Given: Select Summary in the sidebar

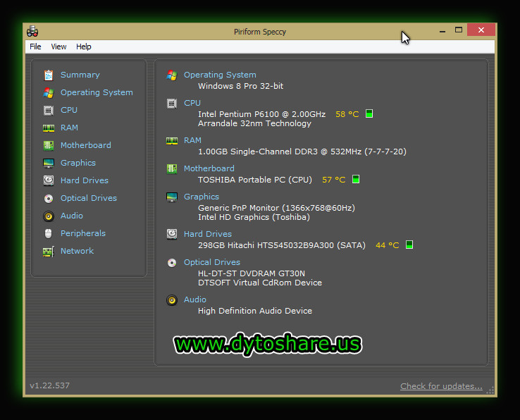Looking at the screenshot, I should 80,75.
